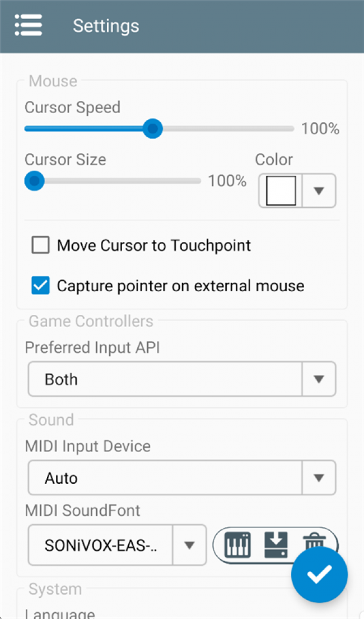The width and height of the screenshot is (364, 619).
Task: Expand the cursor Color dropdown arrow
Action: 319,191
